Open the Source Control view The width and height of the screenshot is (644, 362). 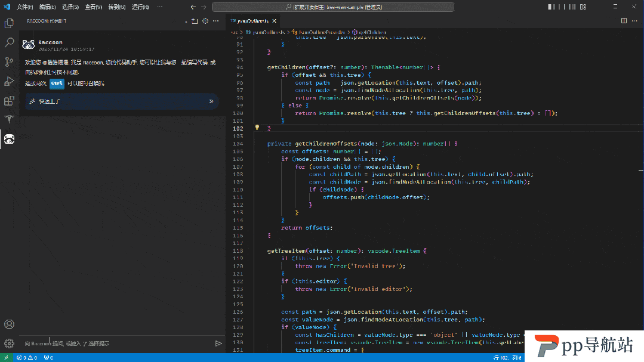pos(9,62)
